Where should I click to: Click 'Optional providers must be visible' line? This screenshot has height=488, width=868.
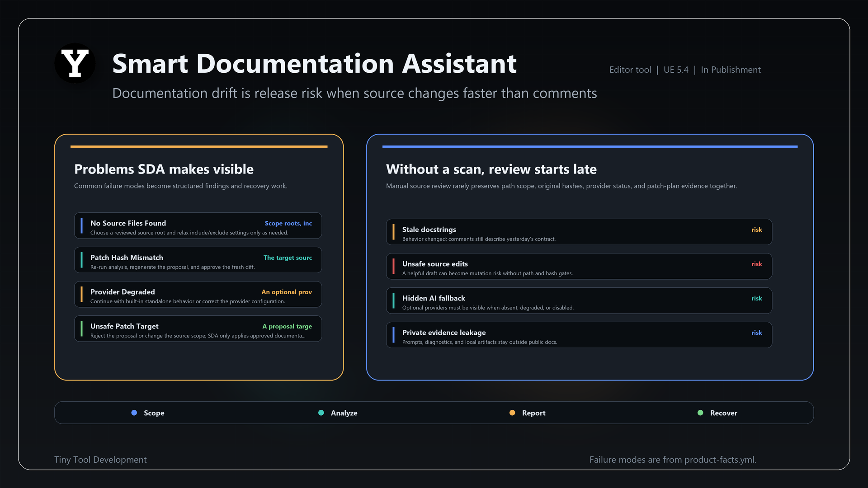(488, 308)
